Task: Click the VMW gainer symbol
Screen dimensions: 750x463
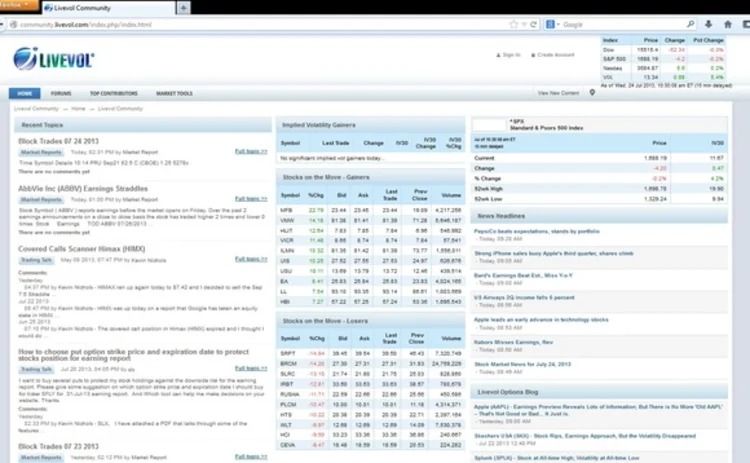Action: (x=287, y=220)
